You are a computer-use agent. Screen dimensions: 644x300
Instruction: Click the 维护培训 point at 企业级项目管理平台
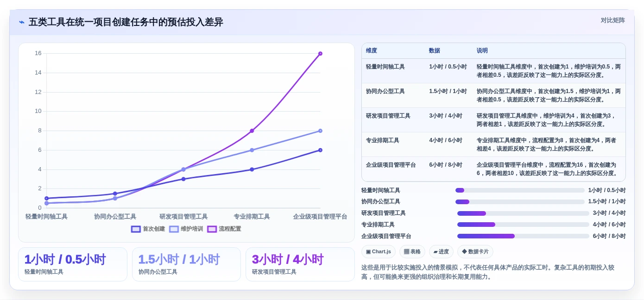pos(320,131)
